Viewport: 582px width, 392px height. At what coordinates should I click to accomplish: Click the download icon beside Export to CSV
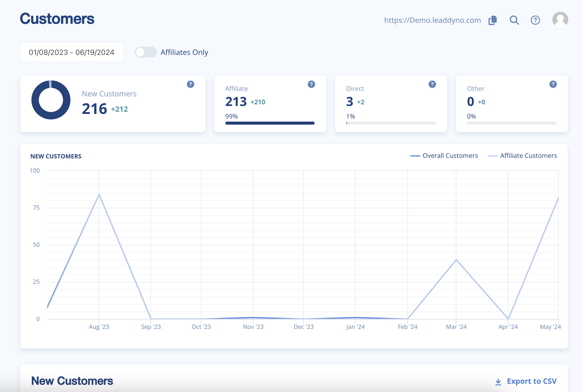pyautogui.click(x=498, y=382)
